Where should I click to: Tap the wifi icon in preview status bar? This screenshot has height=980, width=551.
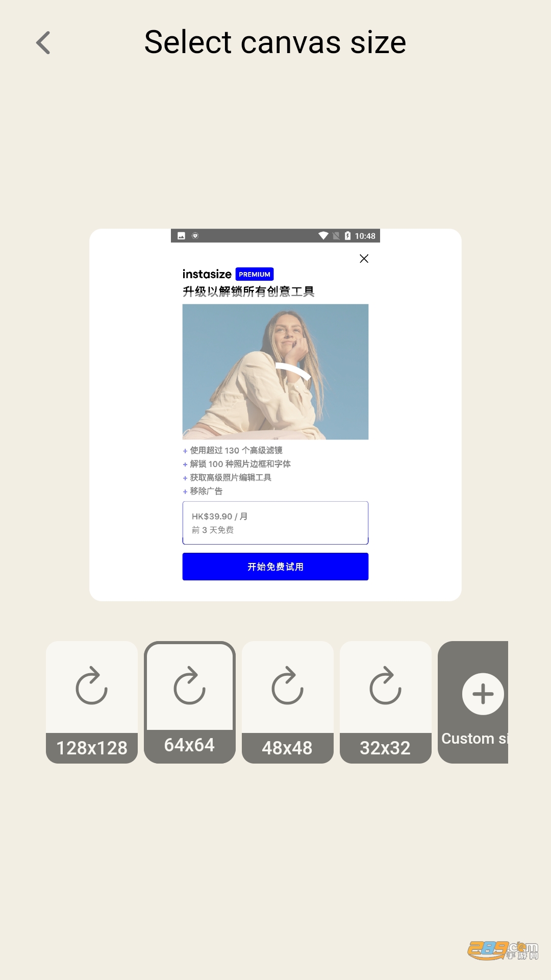323,236
